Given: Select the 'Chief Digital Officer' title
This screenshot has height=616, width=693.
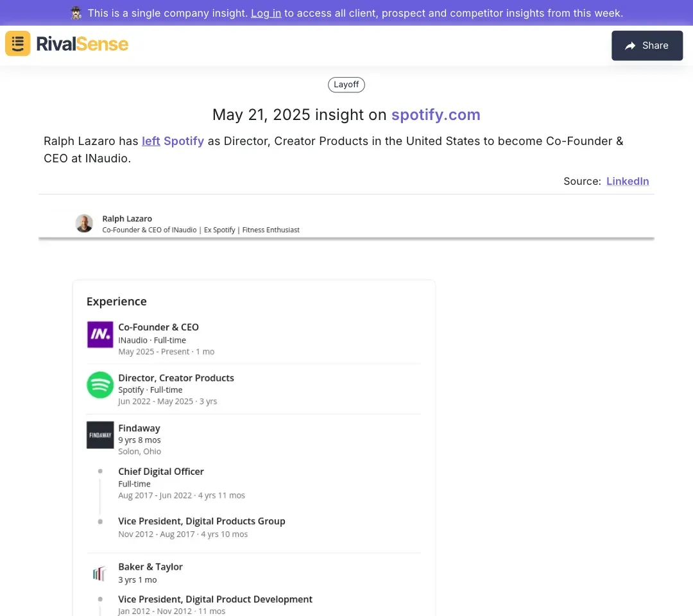Looking at the screenshot, I should click(x=161, y=472).
